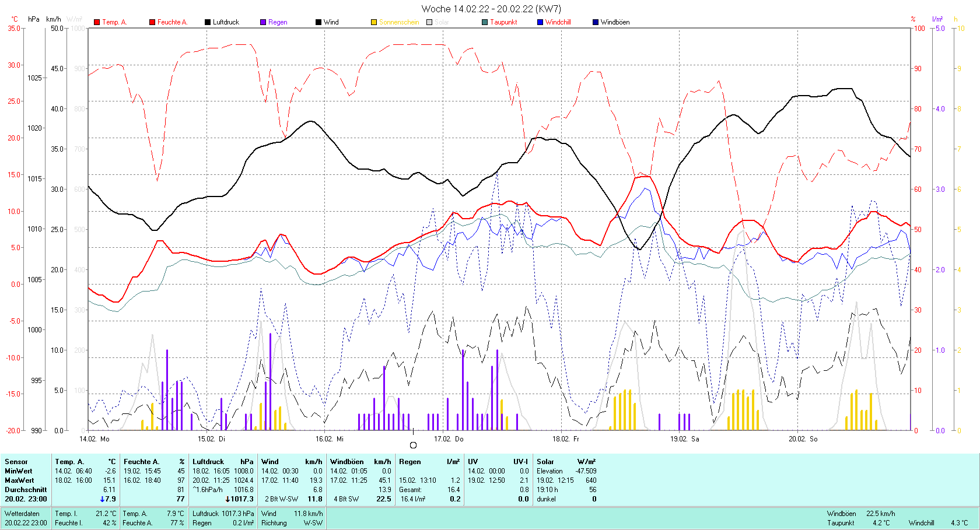Screen dimensions: 980x530
Task: Click the l/m² unit label on the right axis
Action: [937, 19]
